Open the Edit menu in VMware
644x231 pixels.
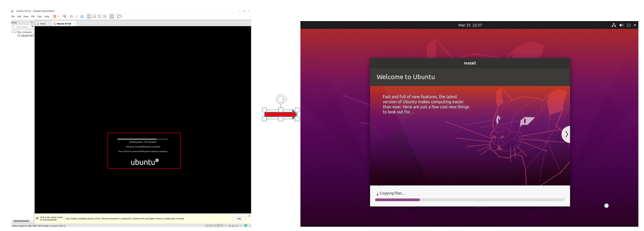[19, 16]
